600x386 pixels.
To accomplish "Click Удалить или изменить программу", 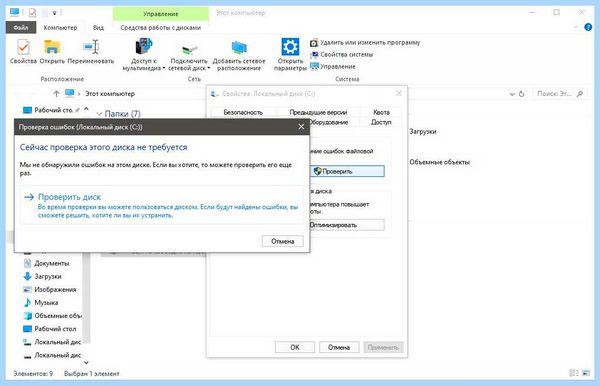I will [x=365, y=42].
